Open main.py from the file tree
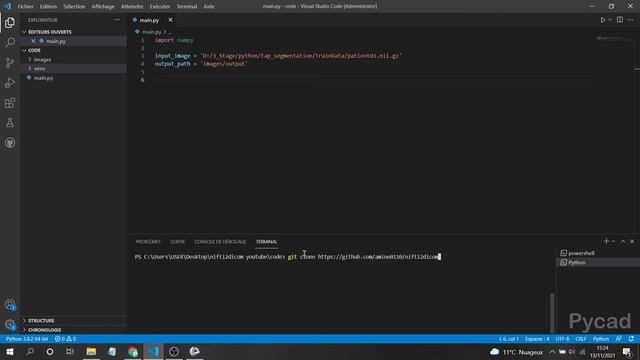Viewport: 640px width, 360px height. point(73,78)
